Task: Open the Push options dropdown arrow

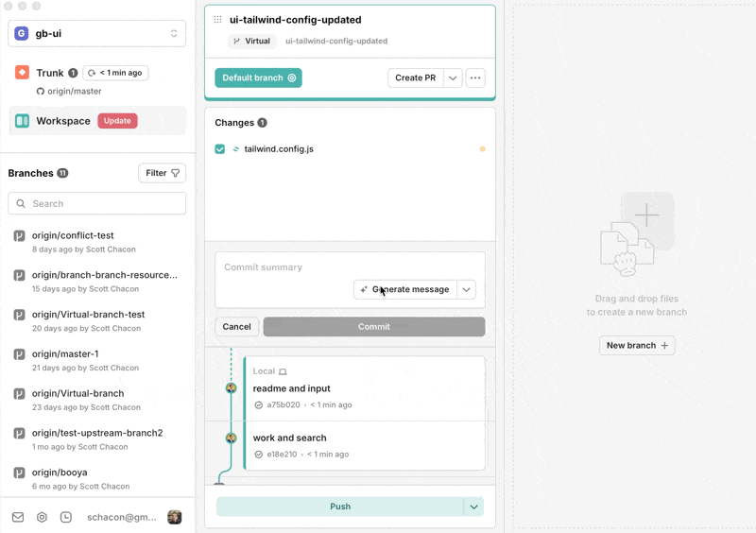Action: click(473, 507)
